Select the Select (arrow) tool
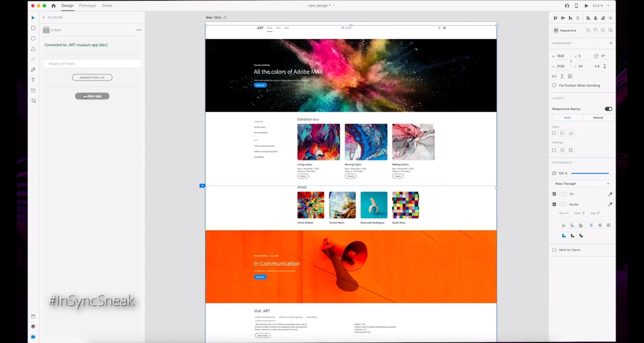 click(x=33, y=18)
